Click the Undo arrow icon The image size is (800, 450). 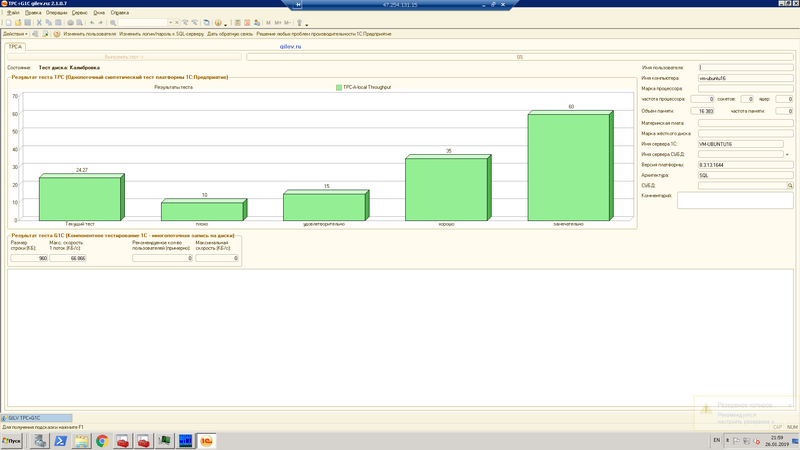point(92,23)
